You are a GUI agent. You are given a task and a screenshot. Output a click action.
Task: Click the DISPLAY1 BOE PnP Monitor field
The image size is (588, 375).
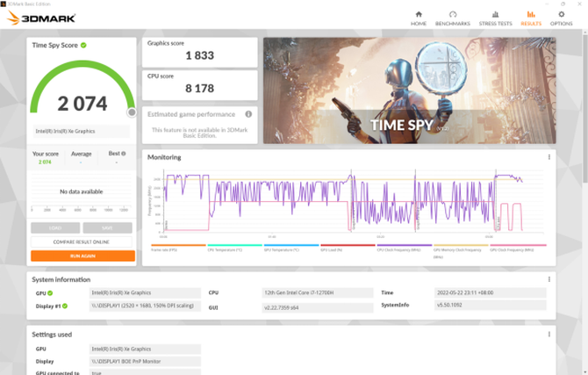pos(145,362)
